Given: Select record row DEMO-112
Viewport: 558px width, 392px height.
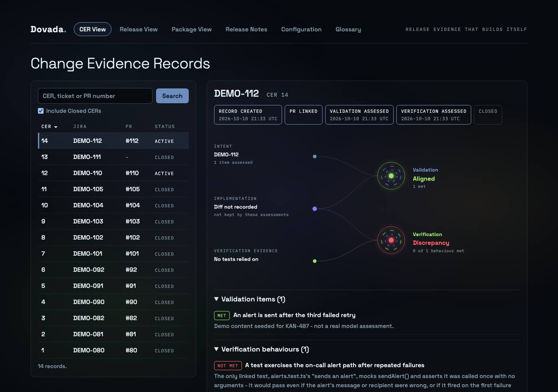Looking at the screenshot, I should tap(113, 141).
